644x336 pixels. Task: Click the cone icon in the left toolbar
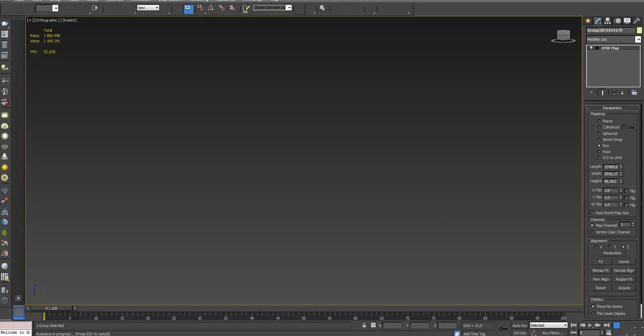click(x=4, y=157)
